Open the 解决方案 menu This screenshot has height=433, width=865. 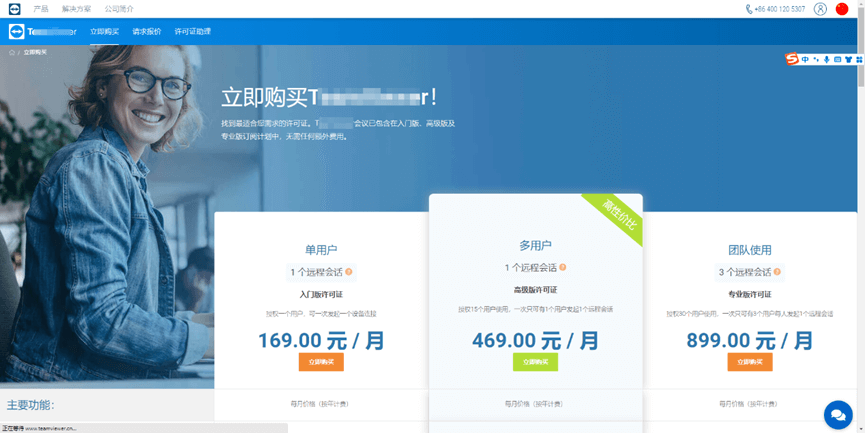[x=75, y=9]
